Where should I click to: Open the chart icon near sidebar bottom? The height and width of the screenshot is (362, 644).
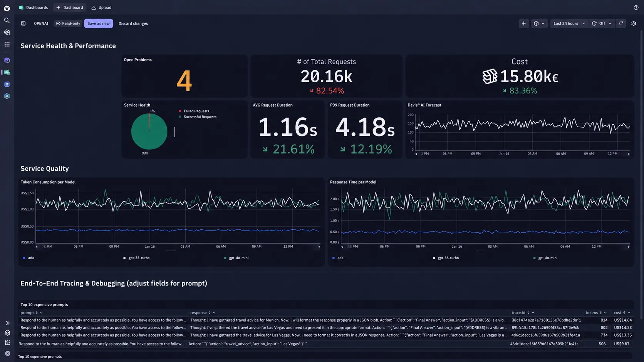click(7, 342)
